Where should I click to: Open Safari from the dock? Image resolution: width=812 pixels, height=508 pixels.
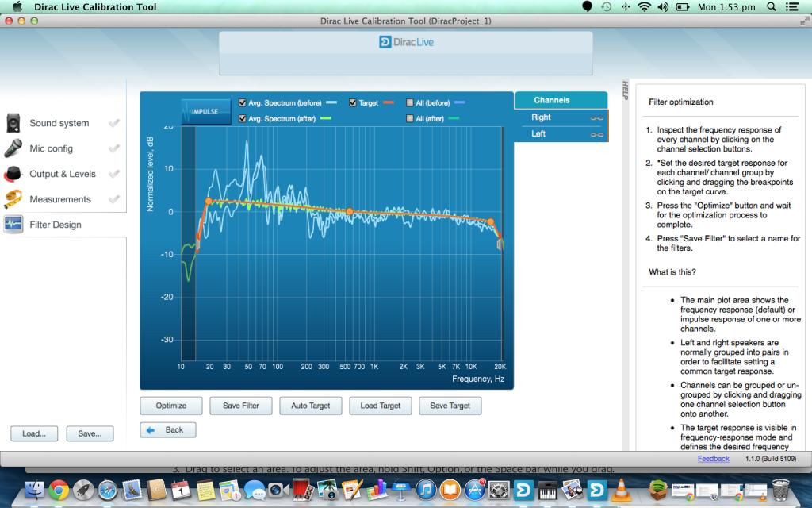tap(108, 490)
